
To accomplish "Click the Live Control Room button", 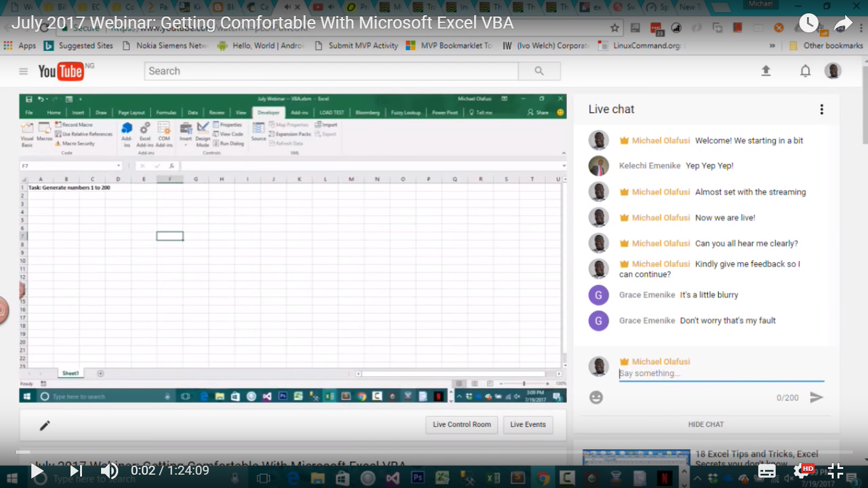I will coord(461,424).
